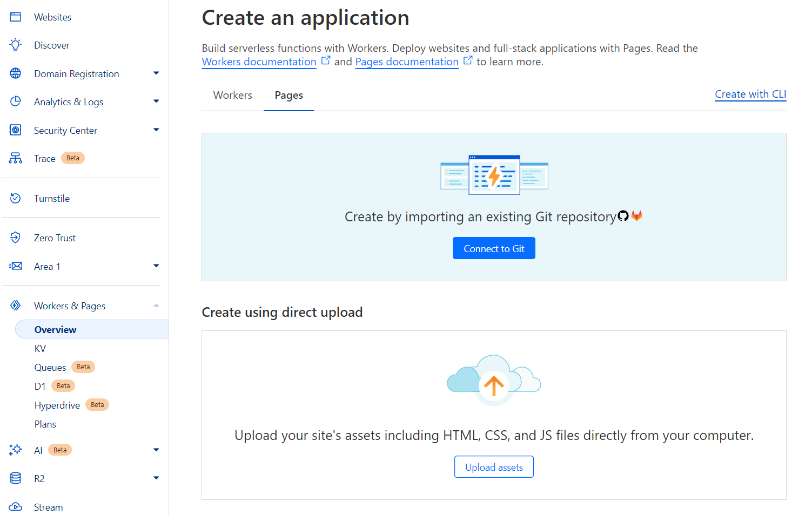This screenshot has width=812, height=515.
Task: Click the Websites window icon in sidebar
Action: 16,17
